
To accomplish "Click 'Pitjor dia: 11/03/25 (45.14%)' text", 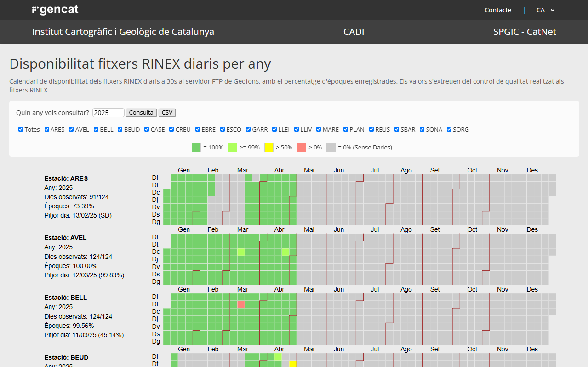I will point(84,335).
